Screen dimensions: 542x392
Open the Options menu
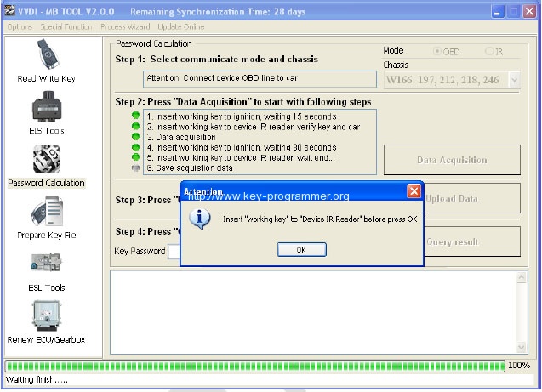coord(20,27)
